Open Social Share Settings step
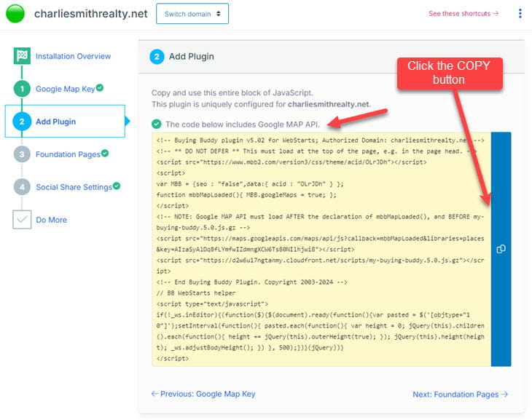Viewport: 532px width, 420px height. 74,187
